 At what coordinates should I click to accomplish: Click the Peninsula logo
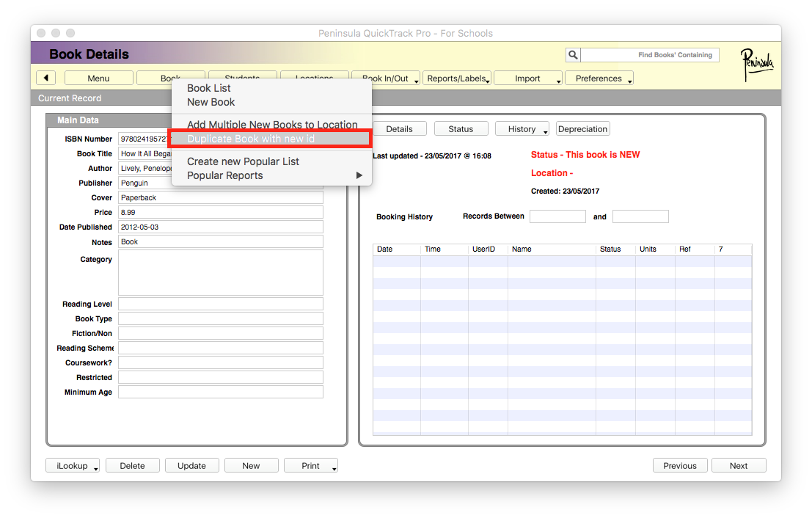(x=756, y=64)
